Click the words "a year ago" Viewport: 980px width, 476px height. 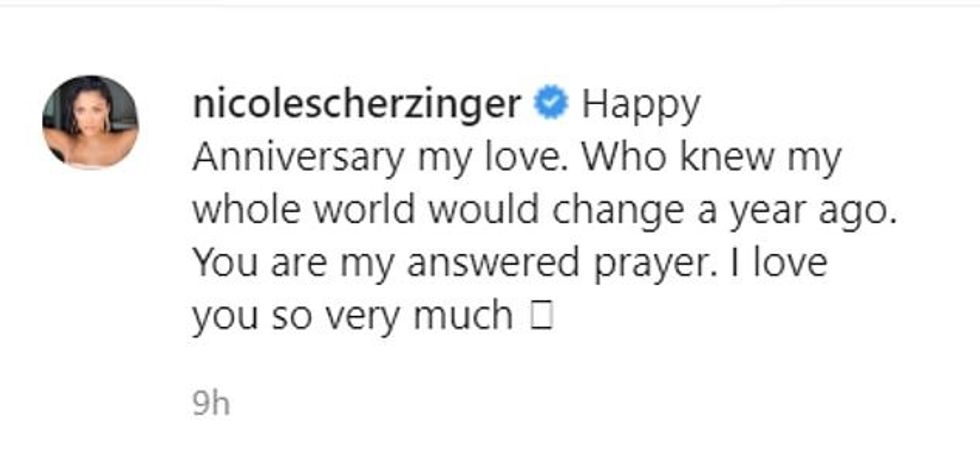click(784, 211)
